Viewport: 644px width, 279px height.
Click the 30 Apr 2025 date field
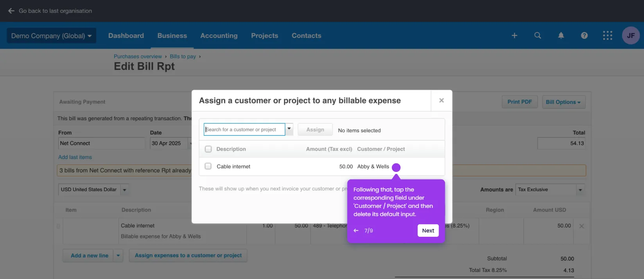point(169,143)
